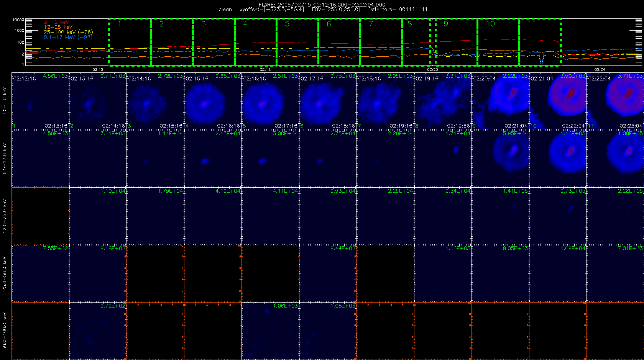Click interval label 3 in the light curve plot
This screenshot has height=360, width=644.
tap(203, 24)
